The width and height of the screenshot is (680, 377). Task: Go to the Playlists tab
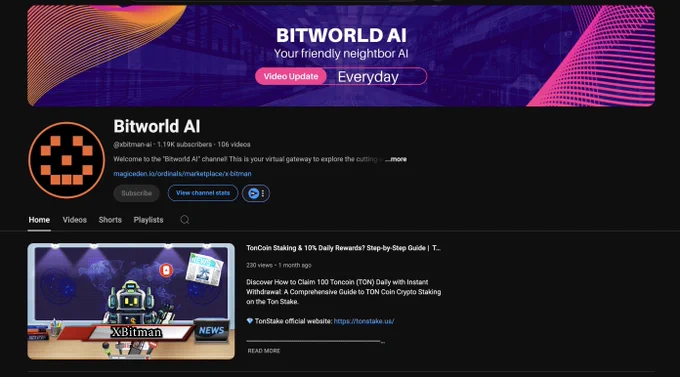point(148,220)
